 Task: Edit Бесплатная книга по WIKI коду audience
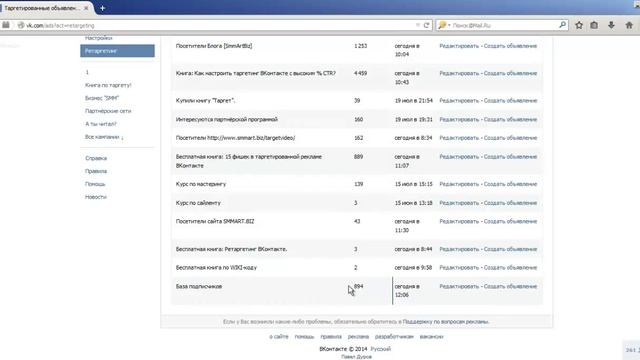pos(459,268)
